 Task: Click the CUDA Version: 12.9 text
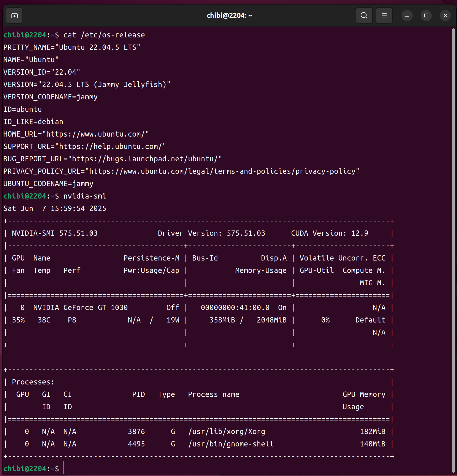(329, 233)
